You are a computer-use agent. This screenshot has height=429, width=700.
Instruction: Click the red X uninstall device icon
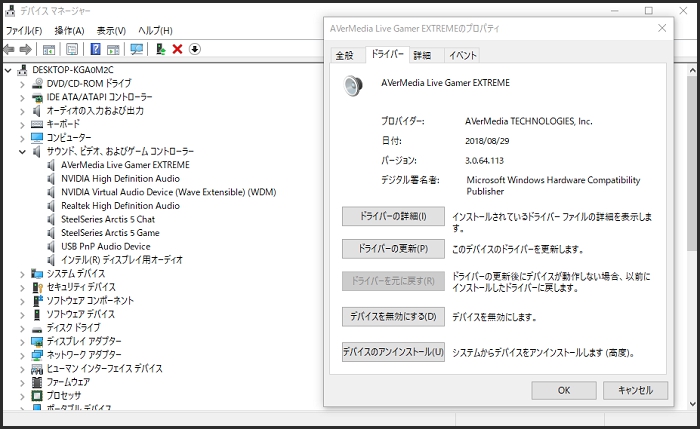click(x=177, y=49)
